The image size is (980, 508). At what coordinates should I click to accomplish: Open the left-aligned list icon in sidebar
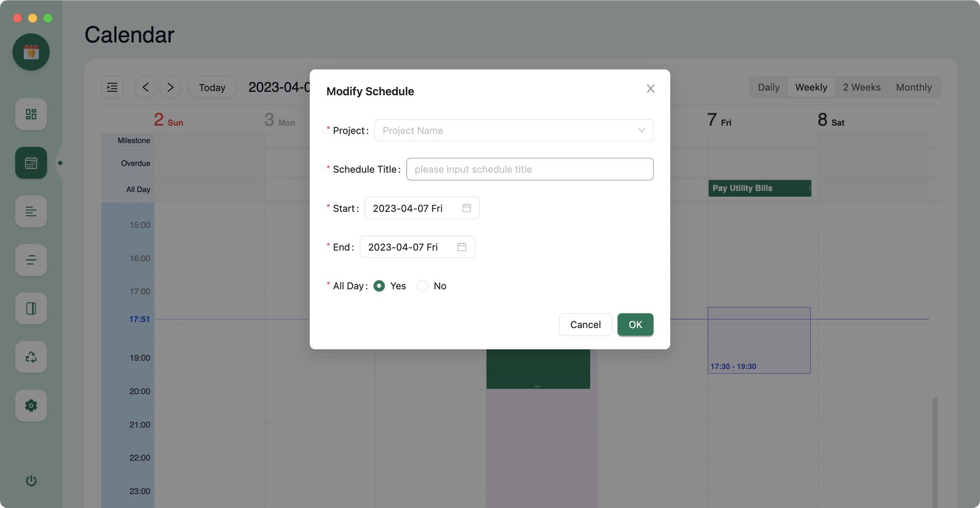(31, 211)
